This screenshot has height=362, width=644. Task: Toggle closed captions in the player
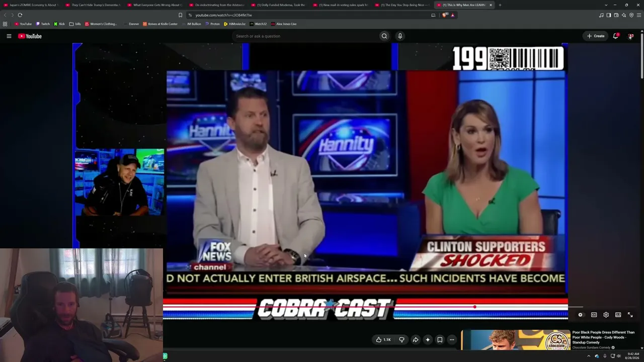(x=594, y=315)
